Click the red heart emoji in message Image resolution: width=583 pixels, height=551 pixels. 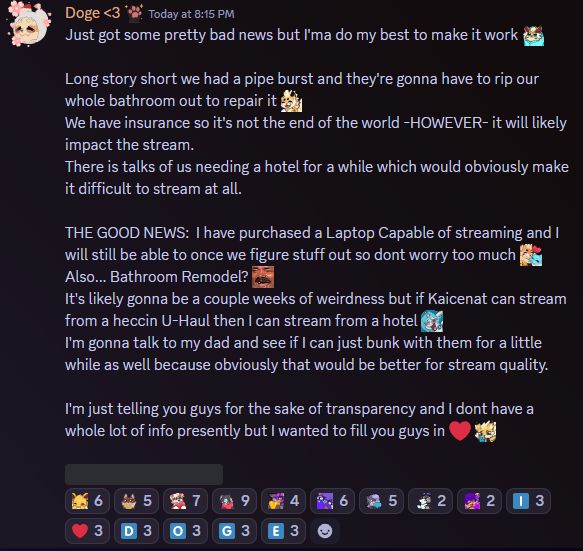tap(460, 431)
